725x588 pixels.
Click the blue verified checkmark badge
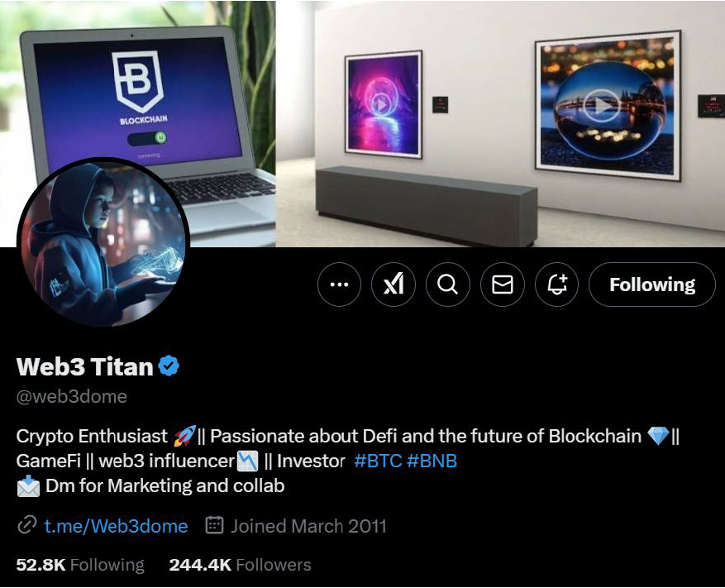pyautogui.click(x=169, y=366)
